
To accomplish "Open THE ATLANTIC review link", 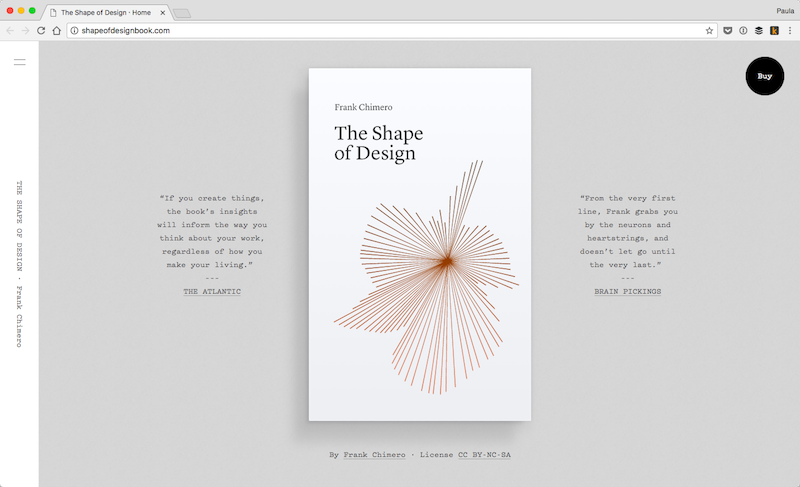I will tap(212, 292).
